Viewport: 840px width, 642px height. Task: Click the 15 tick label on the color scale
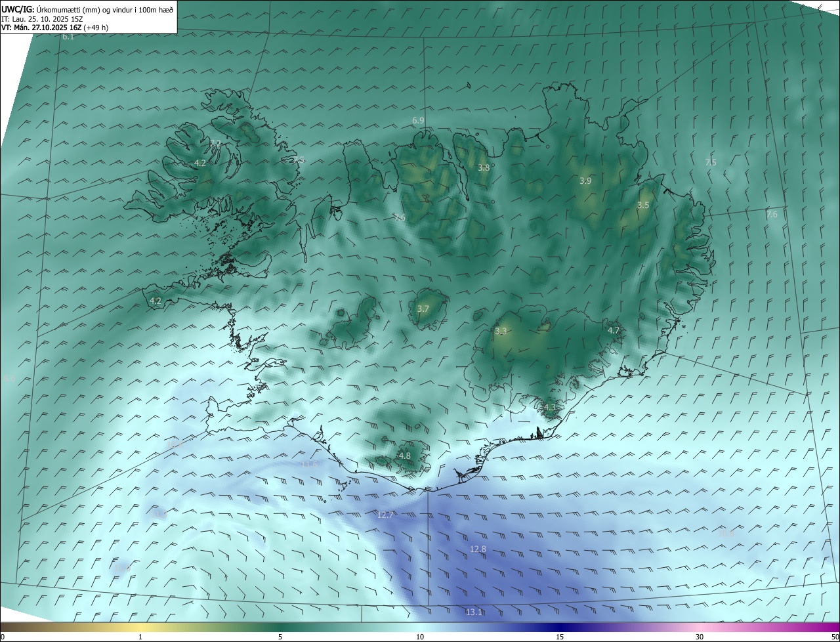560,637
